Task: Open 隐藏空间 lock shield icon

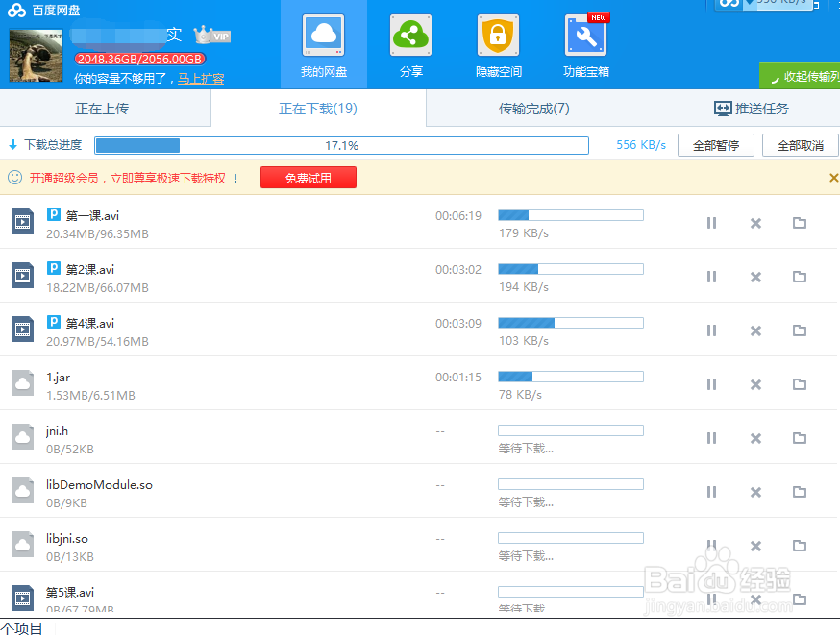Action: pos(498,36)
